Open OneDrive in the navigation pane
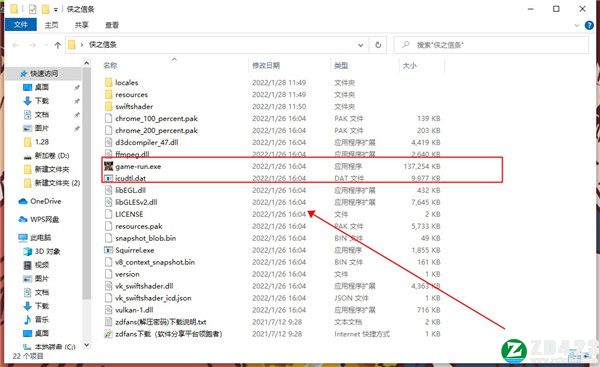600x367 pixels. [x=45, y=201]
